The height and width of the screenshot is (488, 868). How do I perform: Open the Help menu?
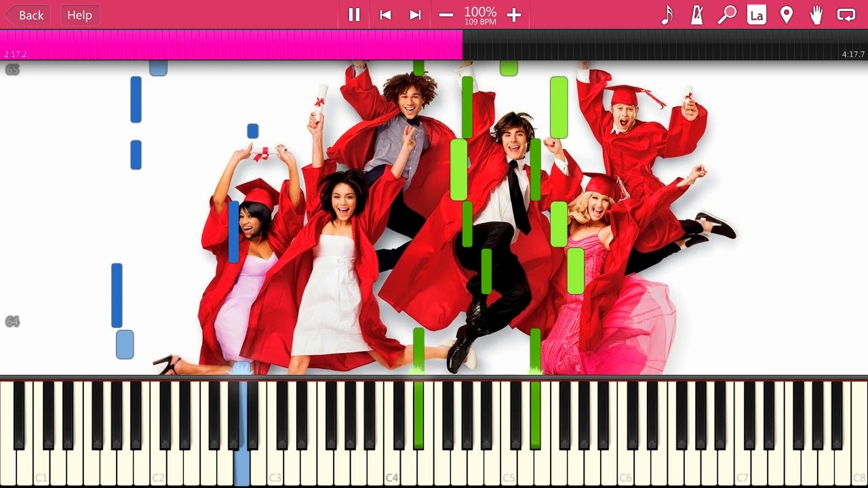tap(79, 15)
